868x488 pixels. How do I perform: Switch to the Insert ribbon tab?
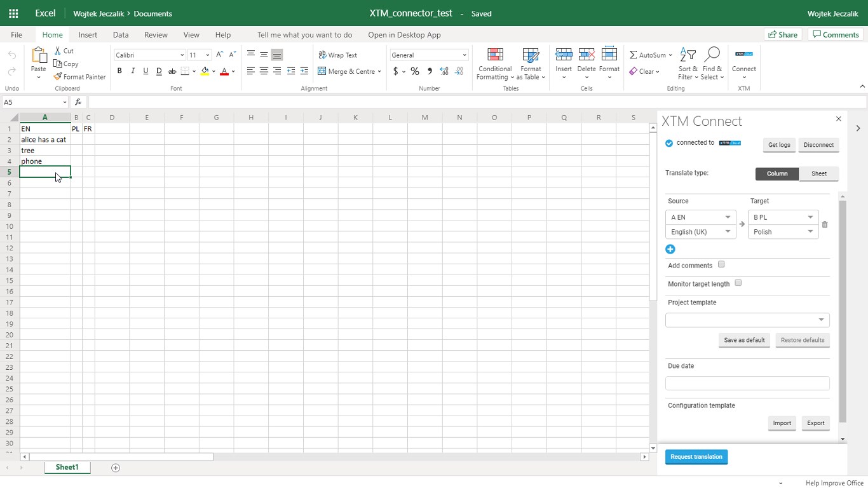(88, 35)
